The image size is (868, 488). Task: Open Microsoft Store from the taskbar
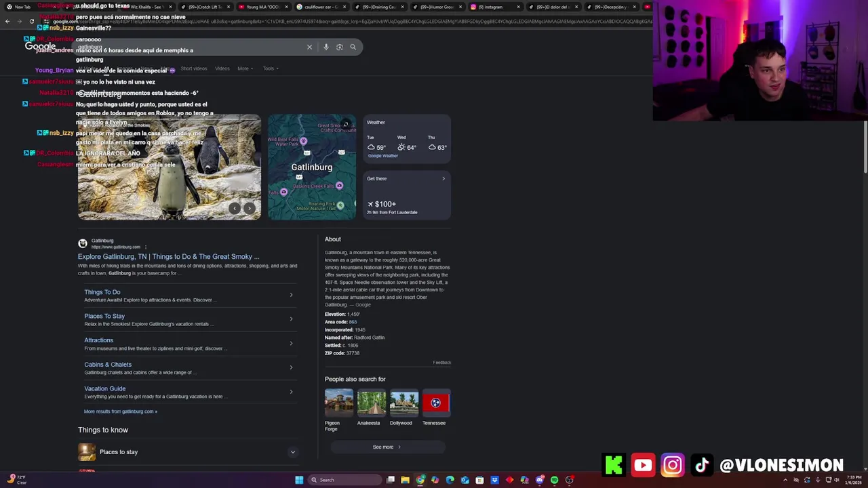(x=479, y=480)
